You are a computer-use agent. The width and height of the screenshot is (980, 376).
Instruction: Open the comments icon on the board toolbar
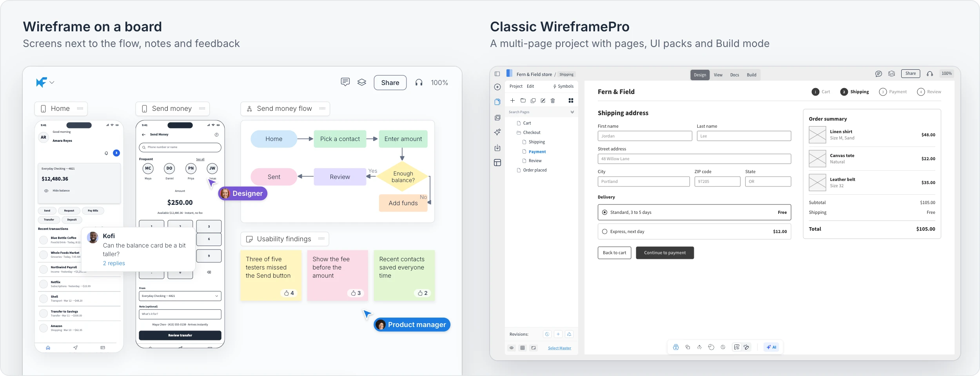coord(345,82)
